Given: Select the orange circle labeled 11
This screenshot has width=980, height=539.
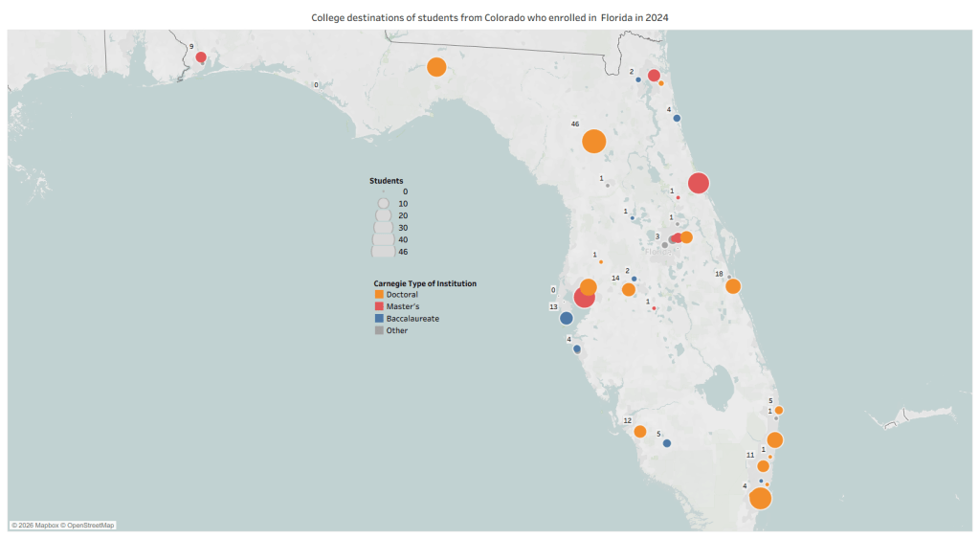Looking at the screenshot, I should tap(763, 466).
